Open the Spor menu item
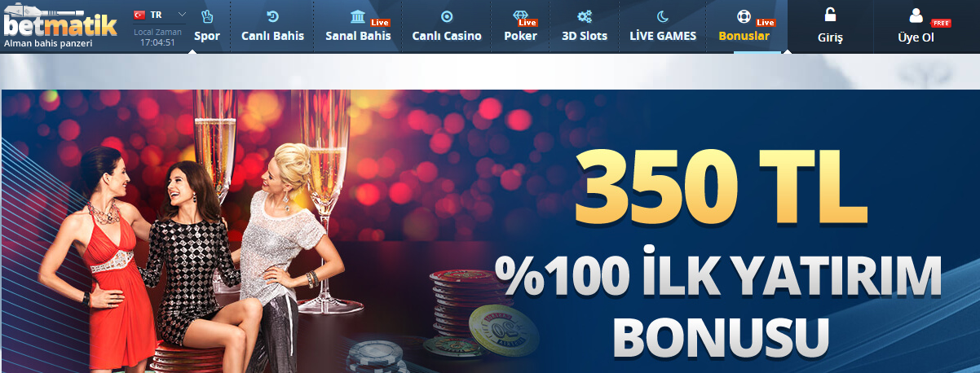 (x=207, y=36)
